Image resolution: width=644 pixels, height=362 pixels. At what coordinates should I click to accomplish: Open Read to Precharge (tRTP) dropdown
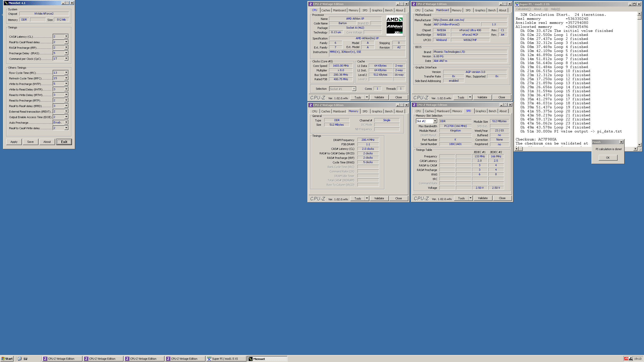pos(66,100)
